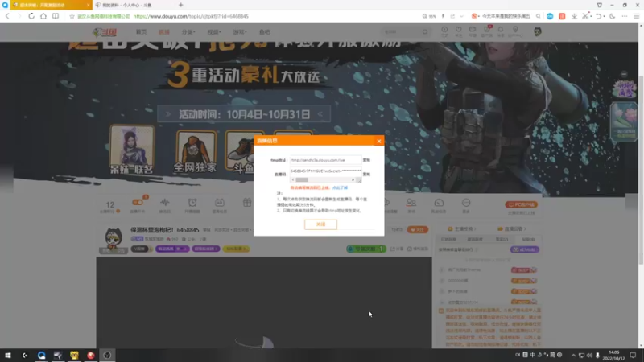Click the 全网独家 hoodie prize card
Screen dimensions: 644x362
pyautogui.click(x=196, y=151)
